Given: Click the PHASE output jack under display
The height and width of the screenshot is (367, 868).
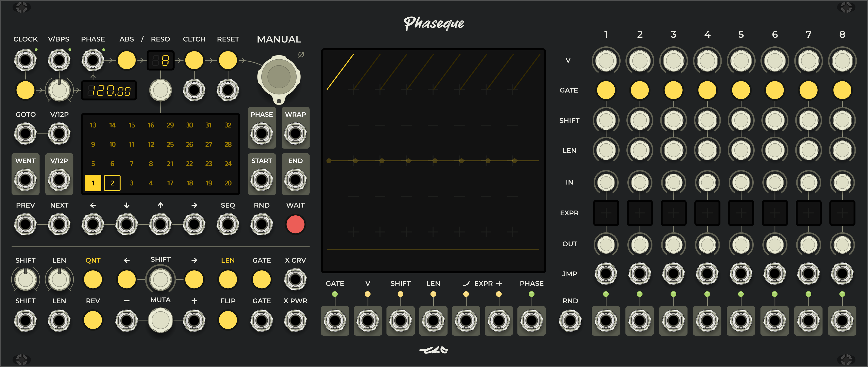Looking at the screenshot, I should [x=531, y=320].
